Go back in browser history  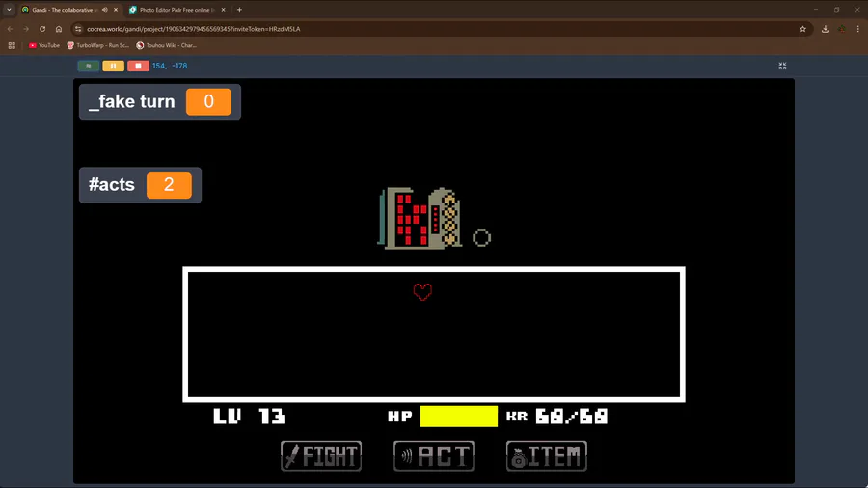(10, 29)
